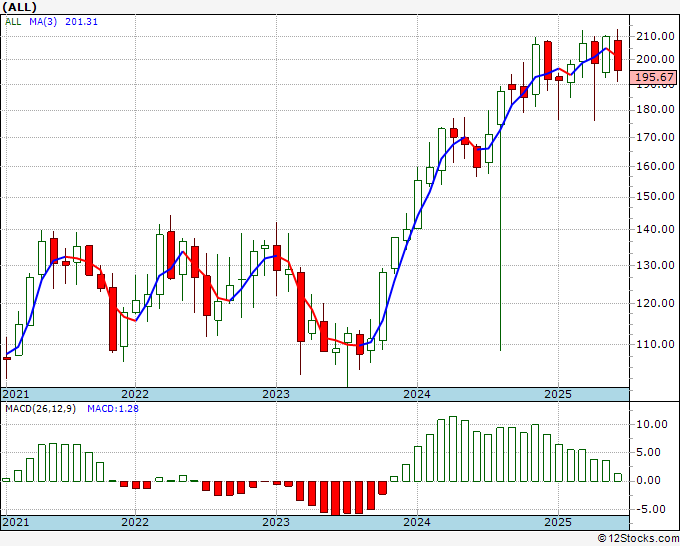Click 2024 on MACD panel time axis
The width and height of the screenshot is (680, 546).
tap(417, 522)
